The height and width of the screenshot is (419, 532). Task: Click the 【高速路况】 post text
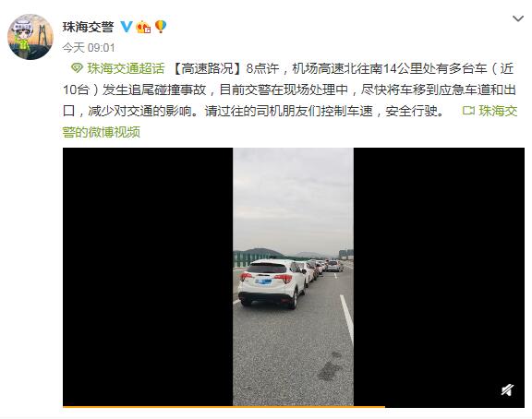pos(207,69)
